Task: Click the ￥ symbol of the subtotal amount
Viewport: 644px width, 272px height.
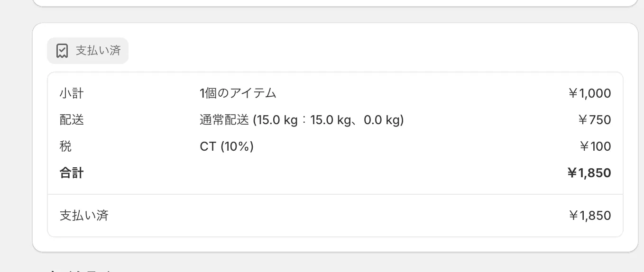Action: 573,93
